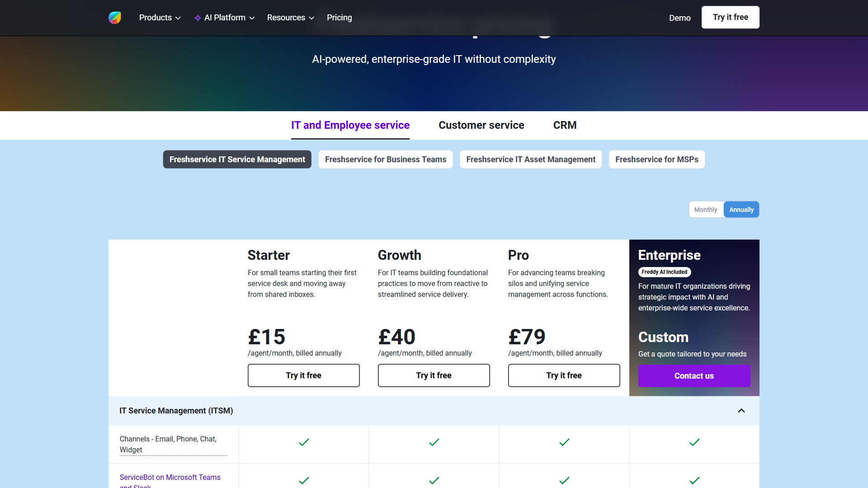The height and width of the screenshot is (488, 868).
Task: Start the Pro plan free trial
Action: (x=564, y=375)
